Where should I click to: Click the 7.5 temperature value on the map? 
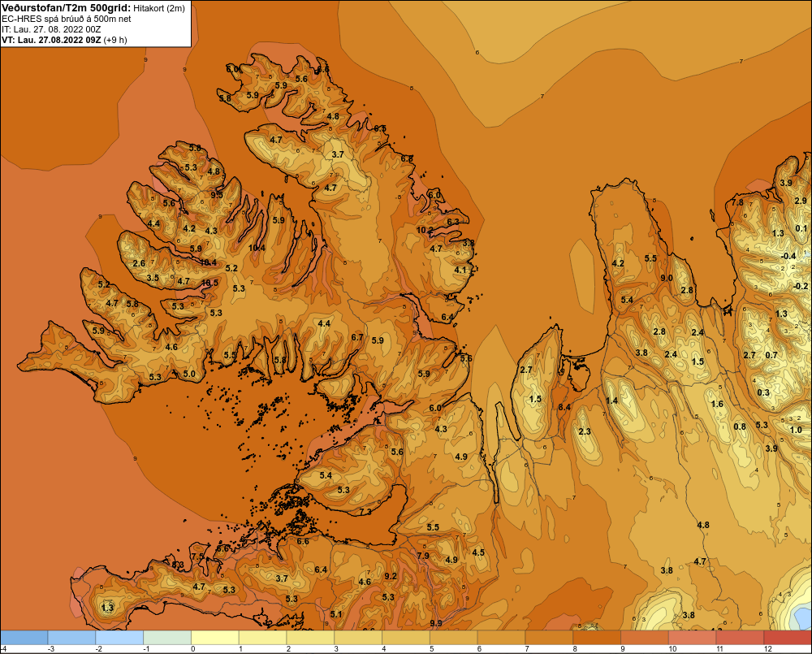(197, 556)
